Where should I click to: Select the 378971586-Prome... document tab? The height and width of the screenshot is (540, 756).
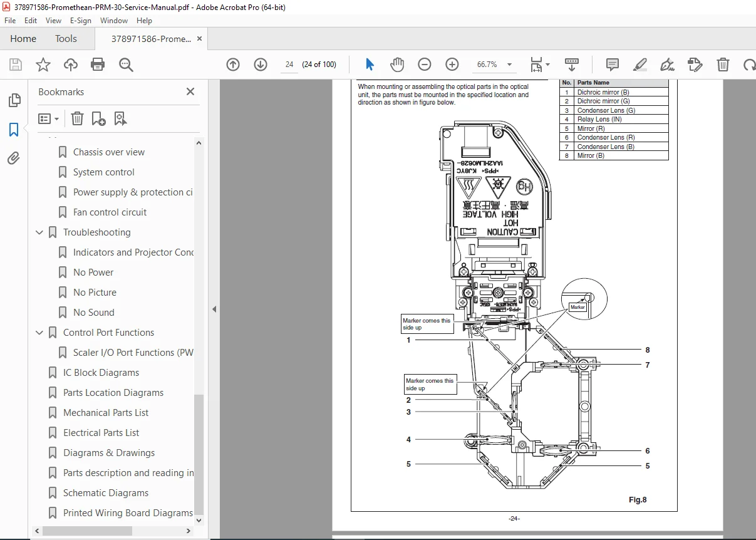[152, 38]
